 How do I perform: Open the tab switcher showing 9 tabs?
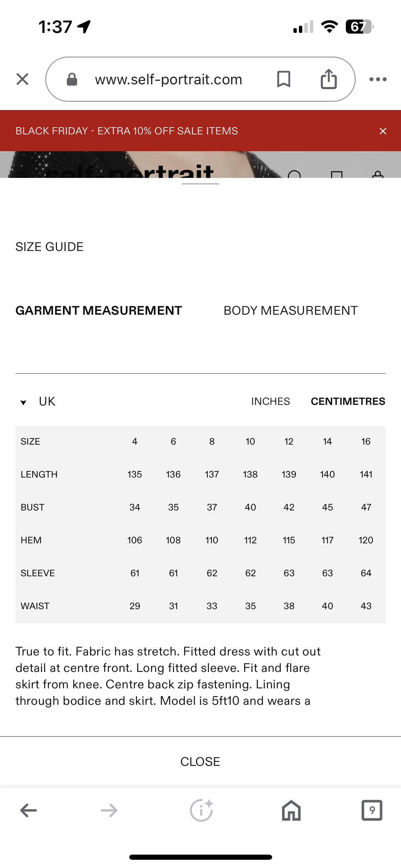tap(372, 810)
